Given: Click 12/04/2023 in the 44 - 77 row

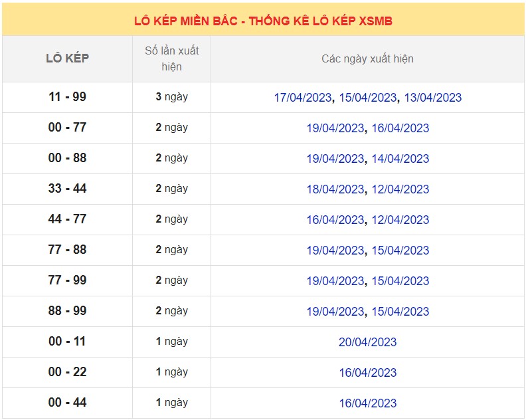Looking at the screenshot, I should [x=400, y=220].
